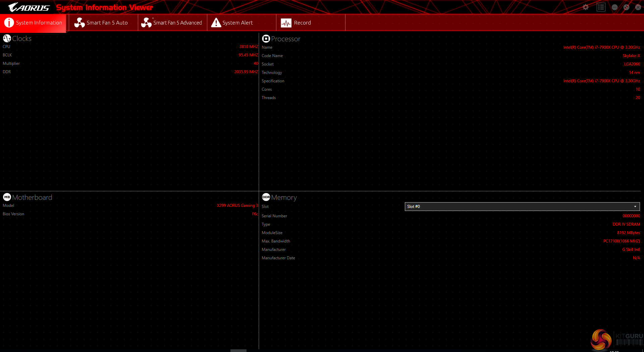Image resolution: width=644 pixels, height=352 pixels.
Task: Go to the System Alert tab
Action: click(x=241, y=23)
